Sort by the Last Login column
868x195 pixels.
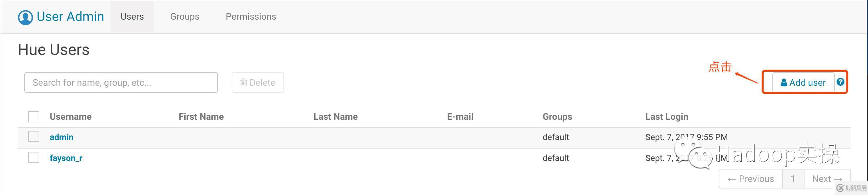(666, 116)
